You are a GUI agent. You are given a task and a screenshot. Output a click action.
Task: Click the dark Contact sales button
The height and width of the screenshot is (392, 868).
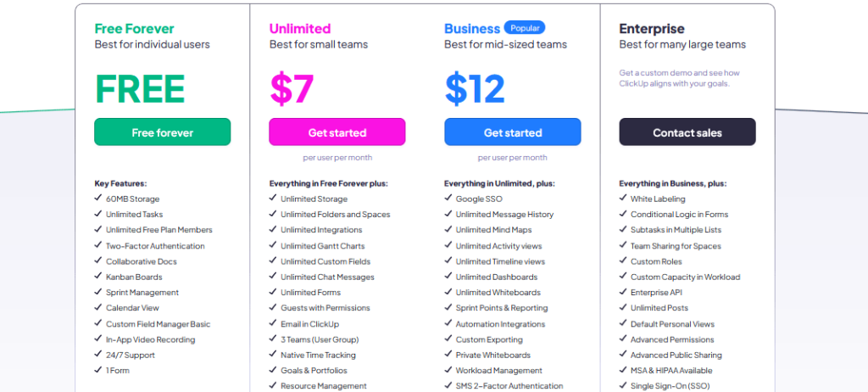[x=687, y=132]
